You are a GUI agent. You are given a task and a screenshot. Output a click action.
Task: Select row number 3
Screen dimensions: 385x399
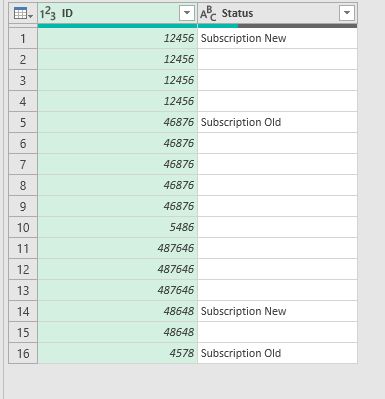tap(23, 80)
